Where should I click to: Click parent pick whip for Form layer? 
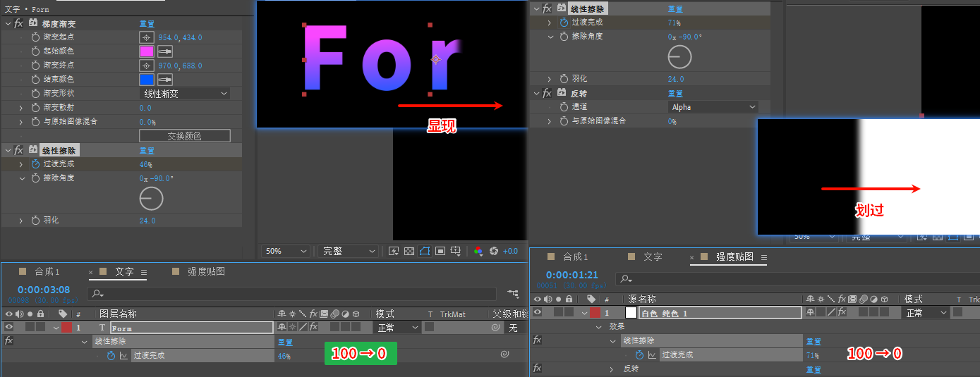point(497,328)
